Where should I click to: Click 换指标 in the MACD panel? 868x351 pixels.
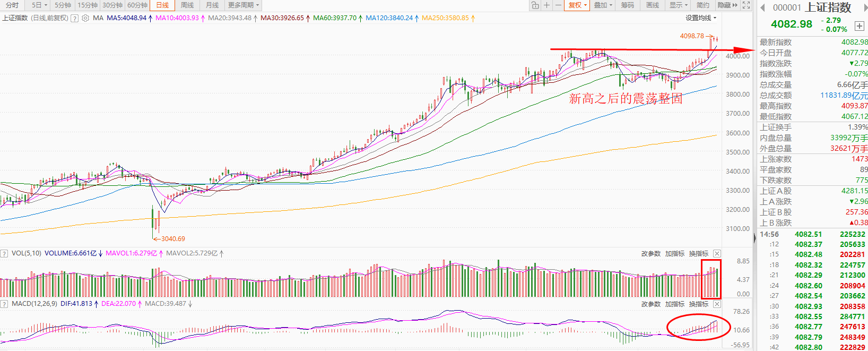click(x=698, y=304)
